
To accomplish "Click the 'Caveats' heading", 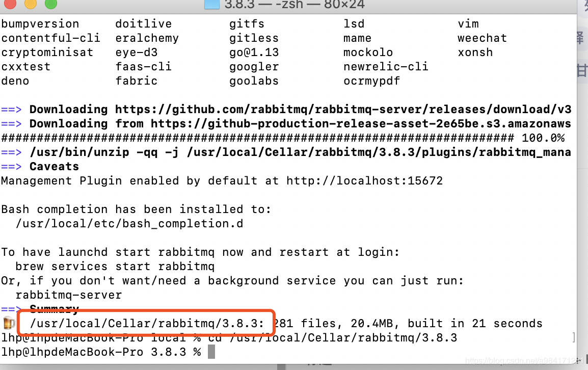I will [x=55, y=167].
